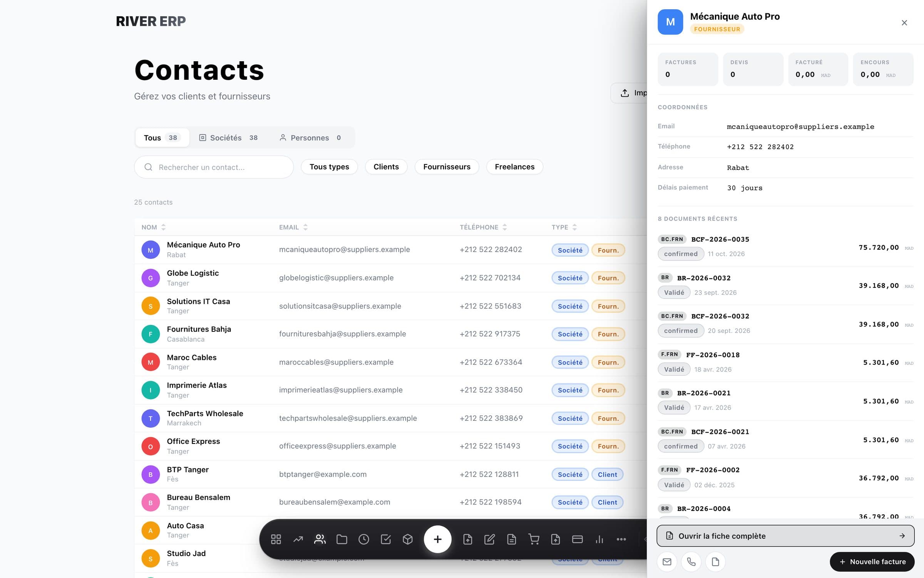Viewport: 924px width, 578px height.
Task: Switch to the Sociétés tab
Action: (x=228, y=138)
